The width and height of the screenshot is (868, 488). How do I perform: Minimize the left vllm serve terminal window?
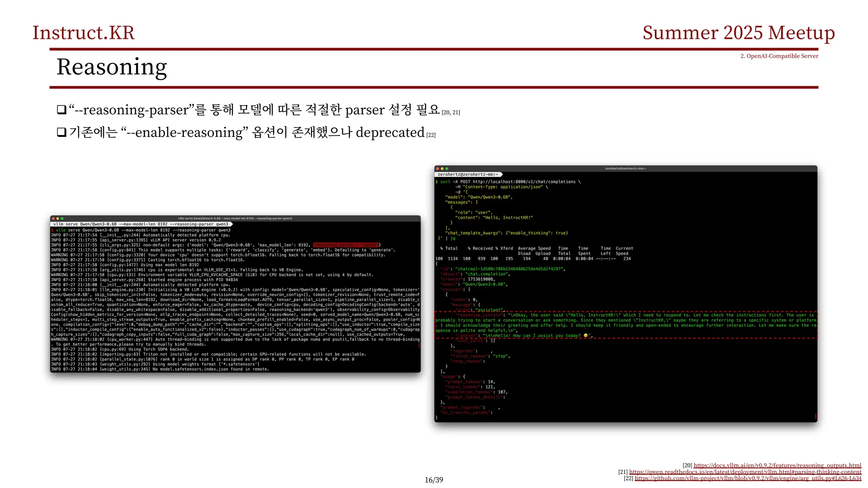tap(58, 219)
